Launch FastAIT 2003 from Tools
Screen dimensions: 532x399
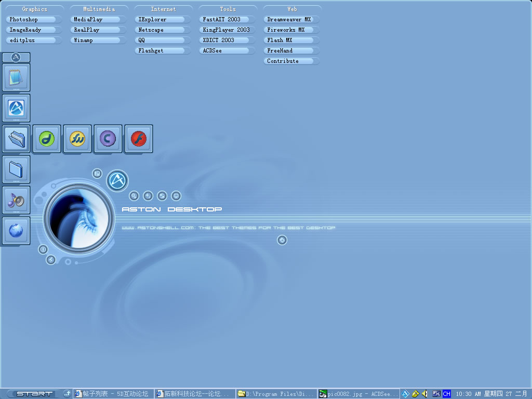pyautogui.click(x=228, y=20)
